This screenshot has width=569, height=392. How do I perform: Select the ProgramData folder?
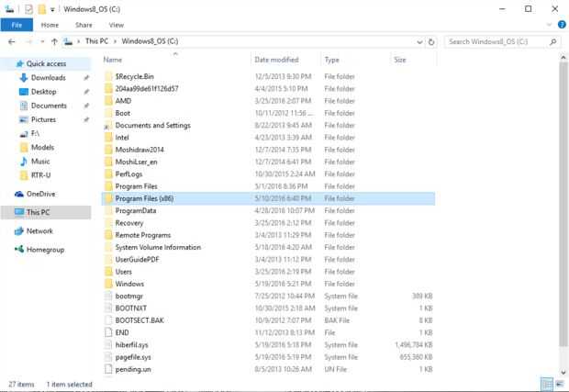(136, 211)
